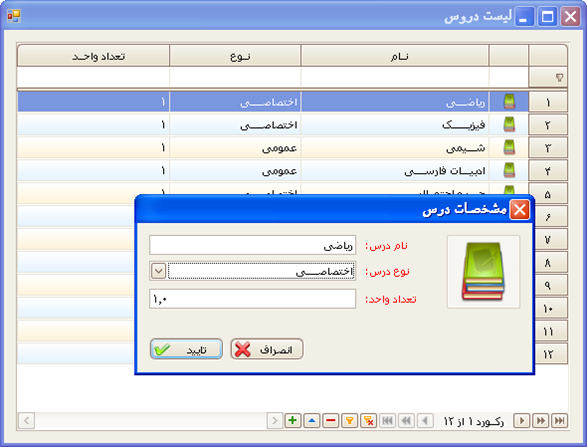The image size is (587, 447).
Task: Sort by the تعداد واحد column header
Action: click(x=94, y=56)
